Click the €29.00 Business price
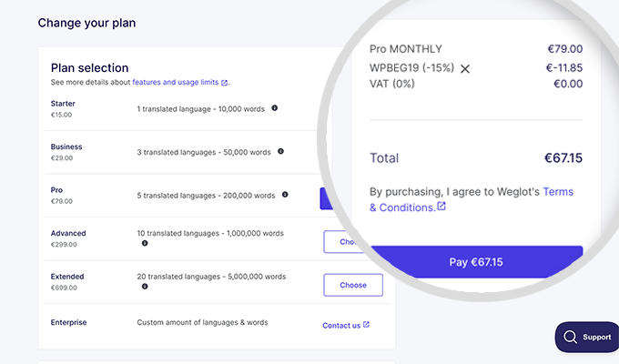 [62, 158]
